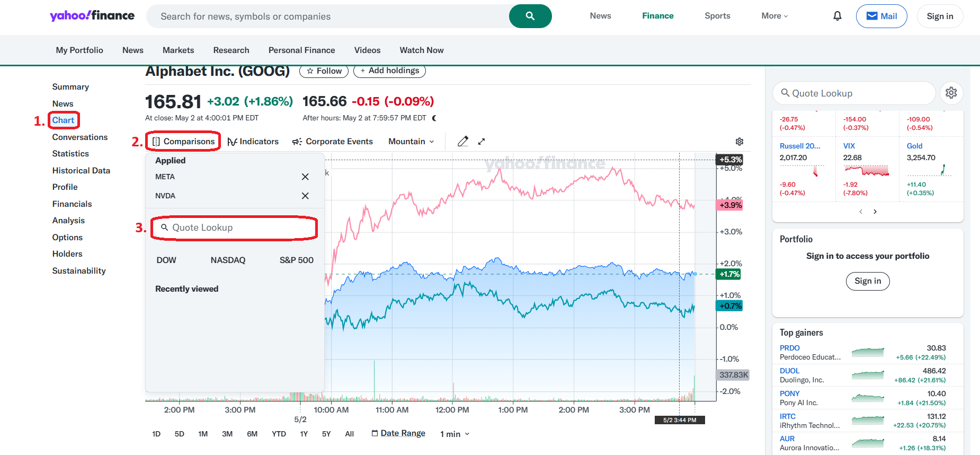Open Sustainability section
This screenshot has height=455, width=980.
pyautogui.click(x=79, y=271)
